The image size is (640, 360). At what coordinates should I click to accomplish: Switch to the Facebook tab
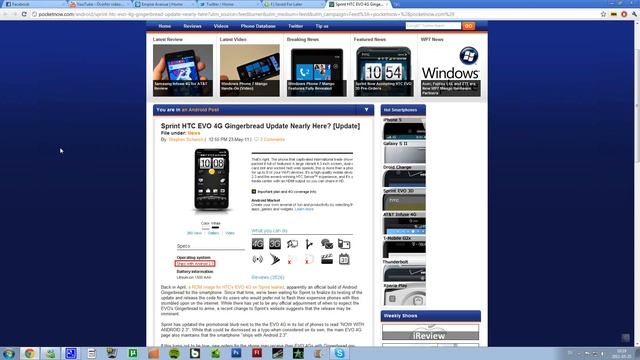pos(33,4)
